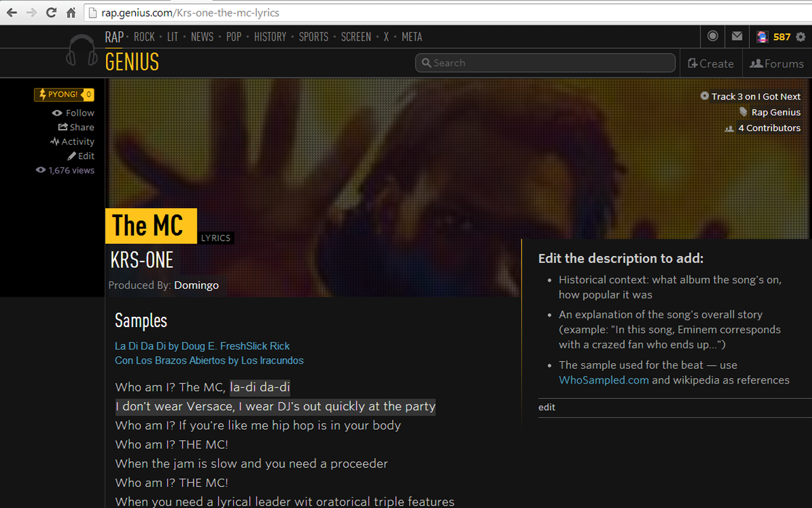Click the 1,676 views counter

click(x=65, y=170)
